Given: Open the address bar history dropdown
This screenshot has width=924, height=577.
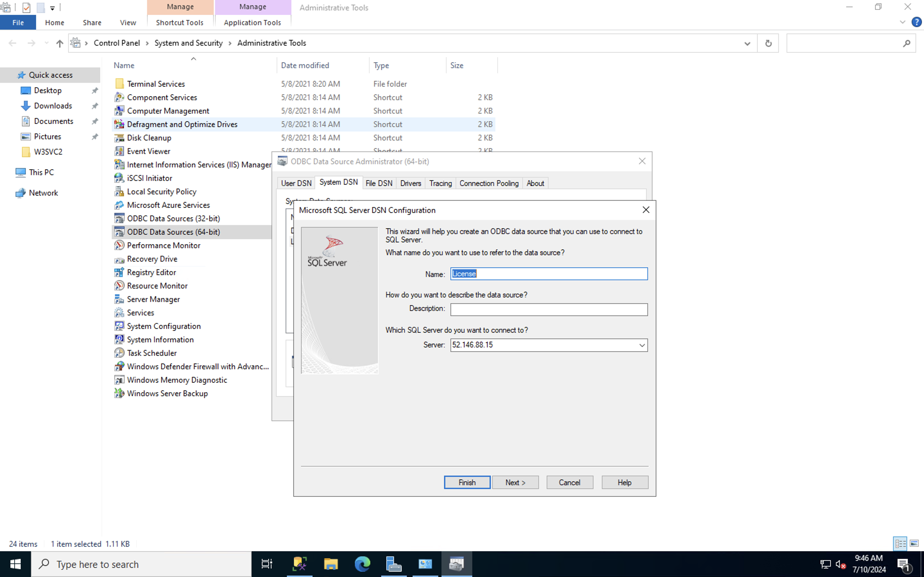Looking at the screenshot, I should tap(747, 43).
